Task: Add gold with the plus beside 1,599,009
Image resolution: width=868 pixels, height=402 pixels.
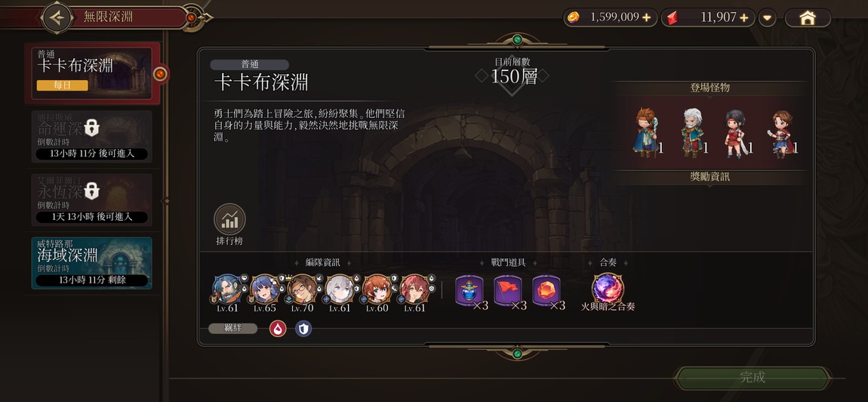Action: 647,17
